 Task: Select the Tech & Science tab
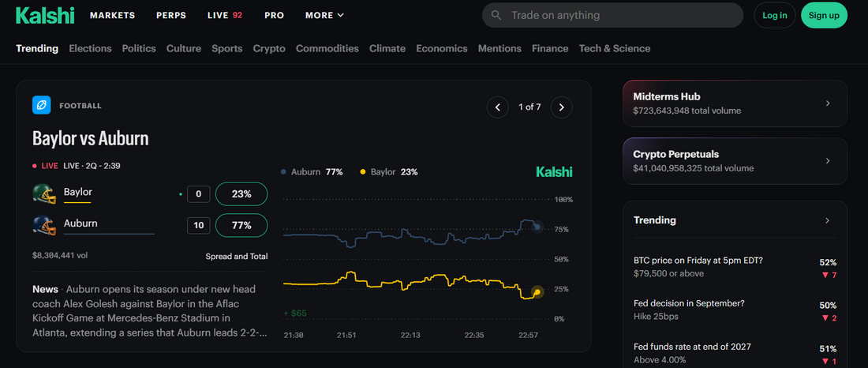coord(615,48)
